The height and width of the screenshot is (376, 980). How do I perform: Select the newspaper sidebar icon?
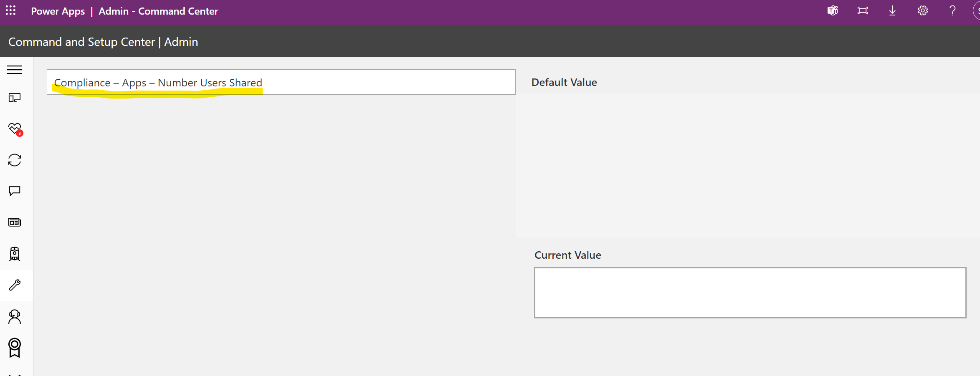(x=15, y=222)
